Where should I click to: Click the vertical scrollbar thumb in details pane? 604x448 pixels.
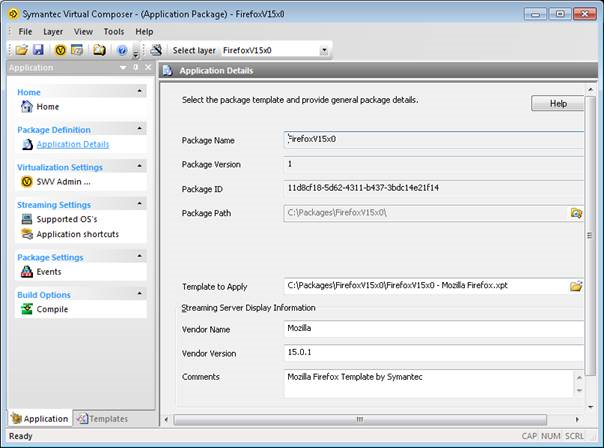[x=590, y=236]
